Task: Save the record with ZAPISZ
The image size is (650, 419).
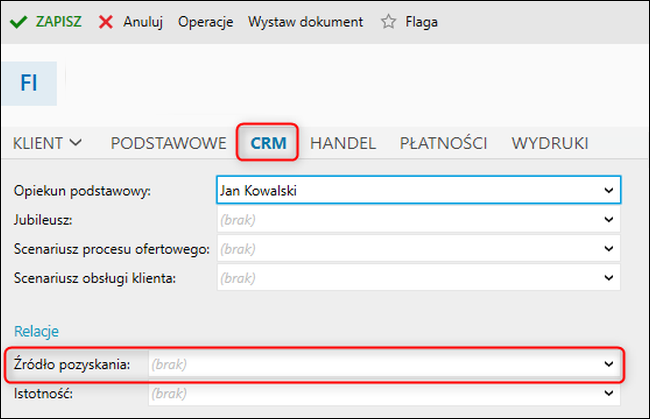Action: coord(58,22)
